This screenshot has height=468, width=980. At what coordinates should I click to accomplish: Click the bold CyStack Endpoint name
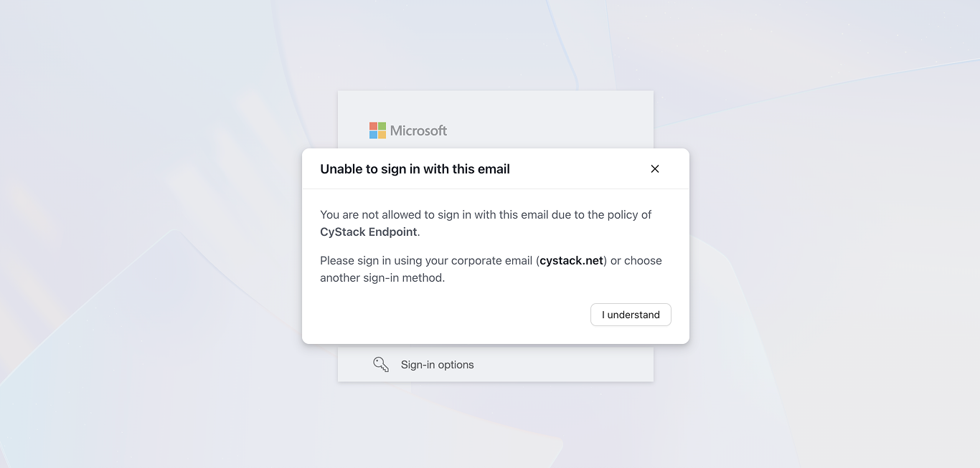pyautogui.click(x=368, y=231)
